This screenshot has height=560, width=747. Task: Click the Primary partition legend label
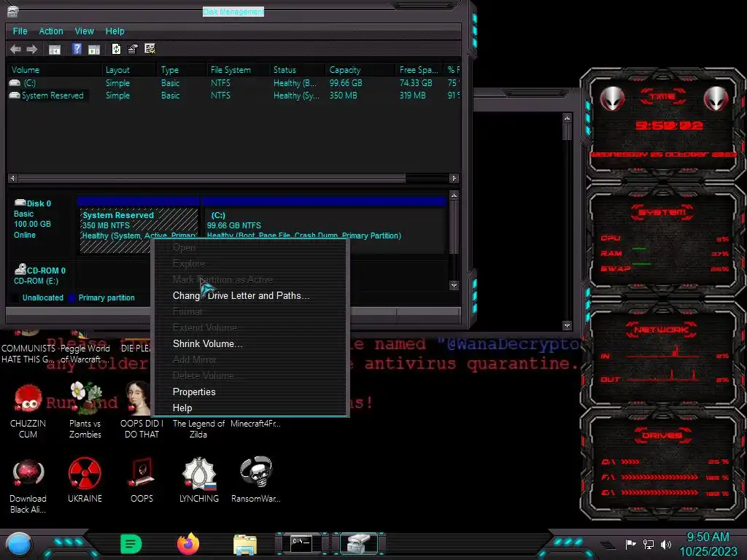click(x=107, y=297)
